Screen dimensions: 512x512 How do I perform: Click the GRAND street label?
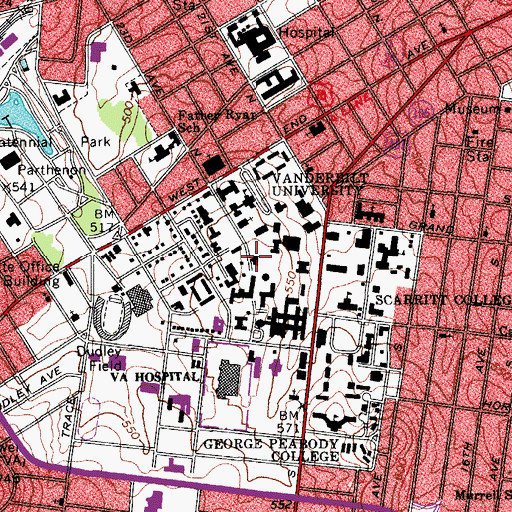(x=431, y=227)
